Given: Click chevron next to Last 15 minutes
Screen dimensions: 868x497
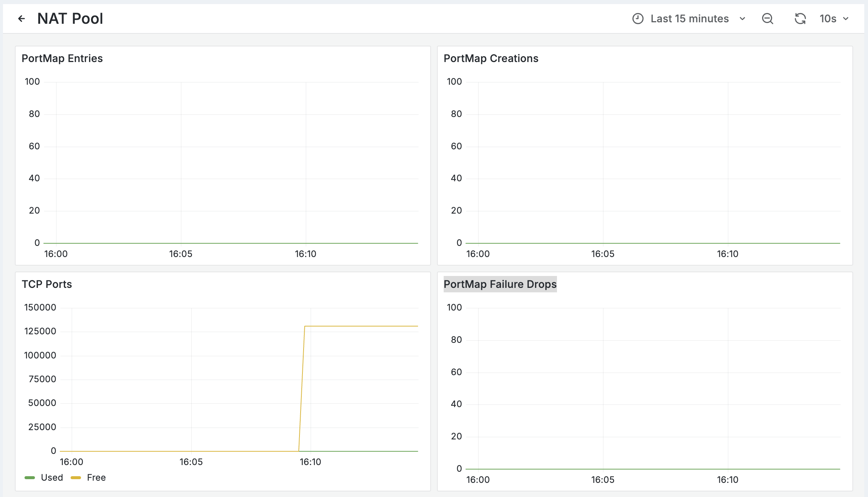Looking at the screenshot, I should (742, 19).
